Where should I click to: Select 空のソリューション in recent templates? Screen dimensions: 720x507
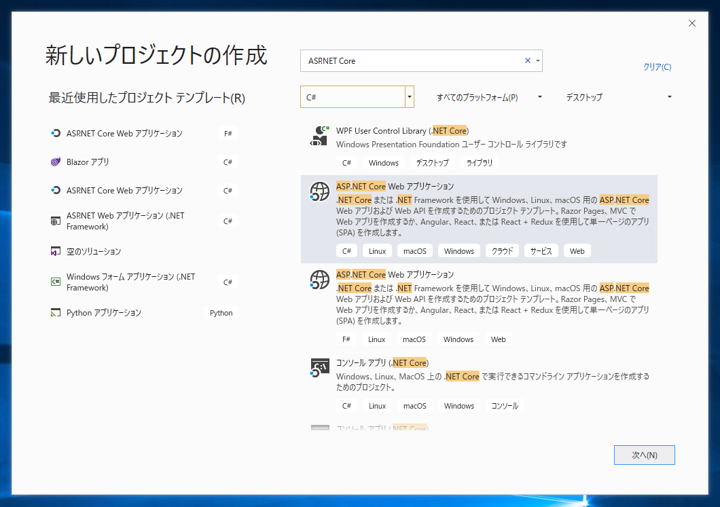[94, 252]
